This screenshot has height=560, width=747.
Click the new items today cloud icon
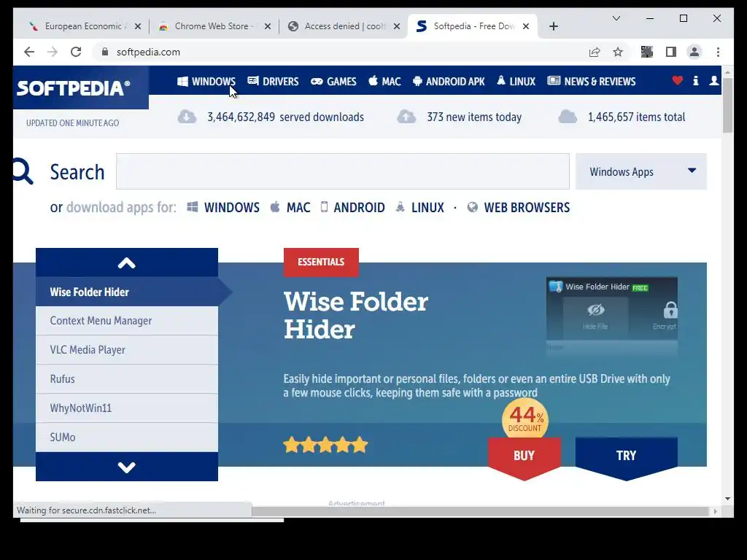click(406, 117)
